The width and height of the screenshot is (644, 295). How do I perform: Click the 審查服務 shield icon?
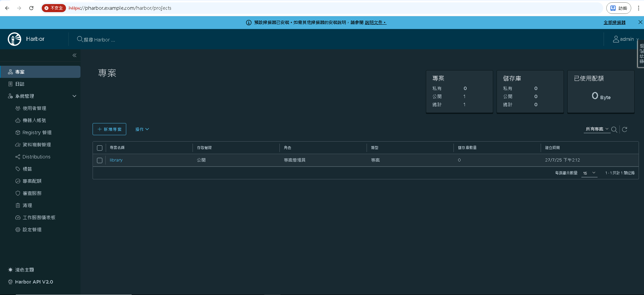coord(18,193)
